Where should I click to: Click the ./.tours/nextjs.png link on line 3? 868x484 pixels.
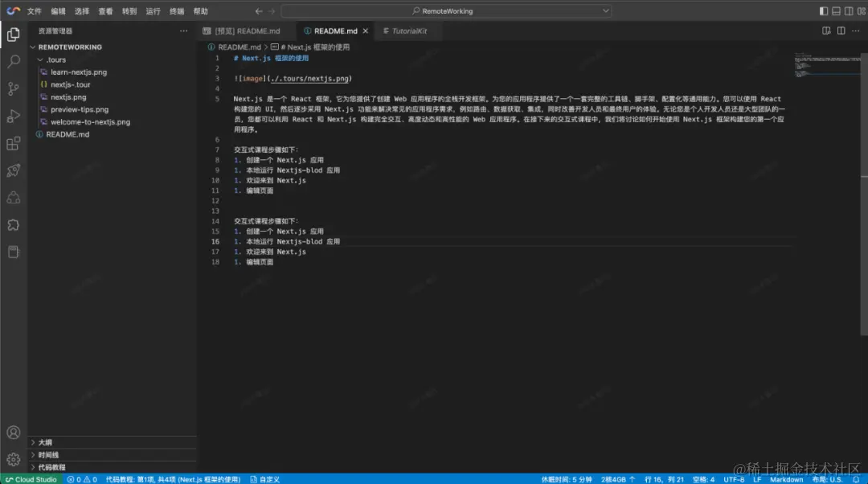(309, 79)
